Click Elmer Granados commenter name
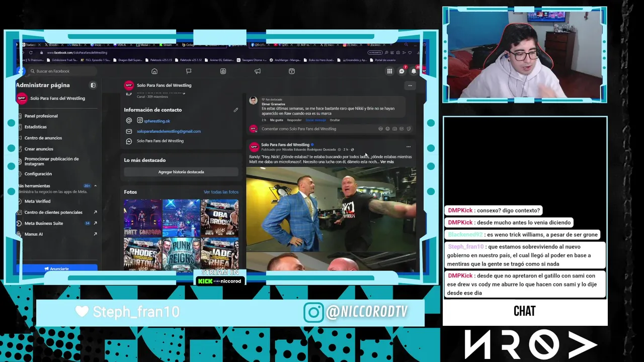 (x=273, y=104)
